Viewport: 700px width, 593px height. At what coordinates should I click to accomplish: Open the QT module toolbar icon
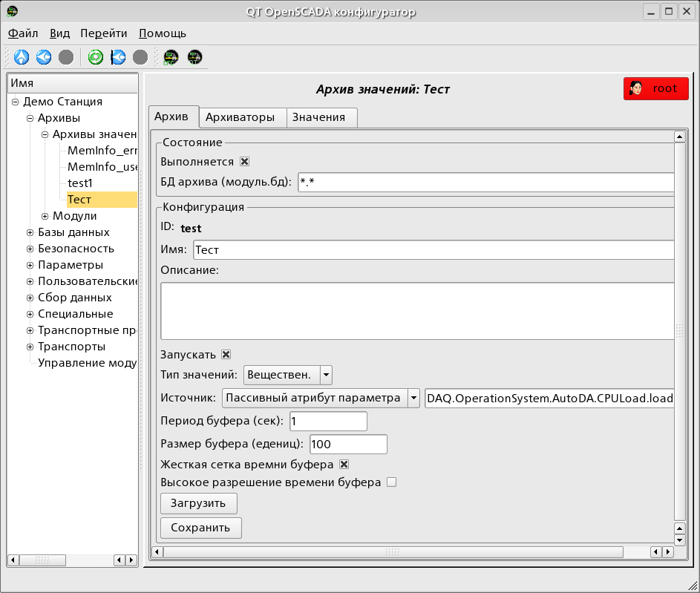[x=194, y=57]
